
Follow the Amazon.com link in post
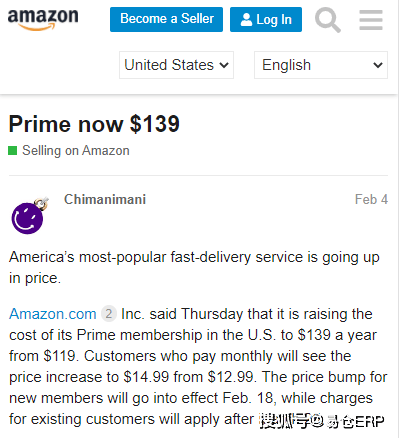[53, 314]
